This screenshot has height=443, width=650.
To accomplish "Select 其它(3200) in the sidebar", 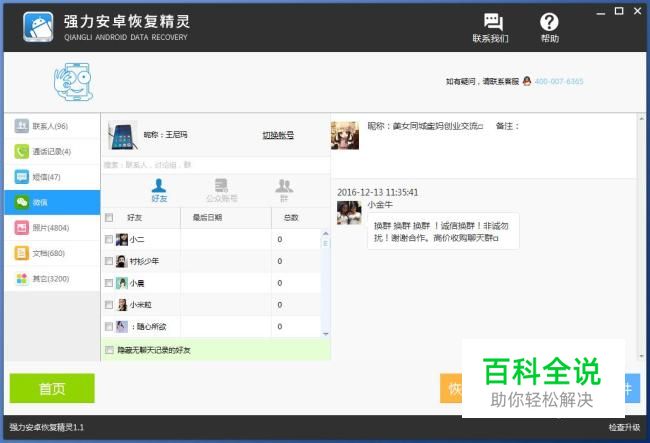I will pyautogui.click(x=52, y=278).
